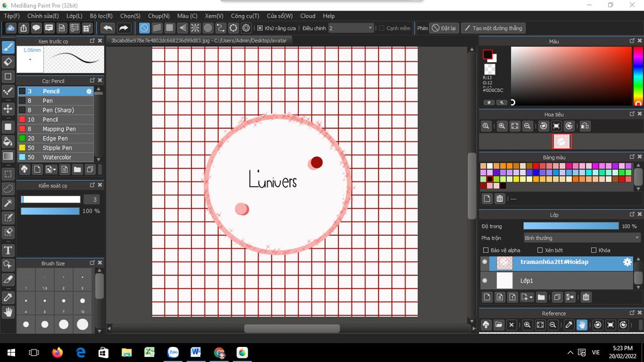Open the Tệp(F) menu
The width and height of the screenshot is (644, 362).
pyautogui.click(x=12, y=16)
